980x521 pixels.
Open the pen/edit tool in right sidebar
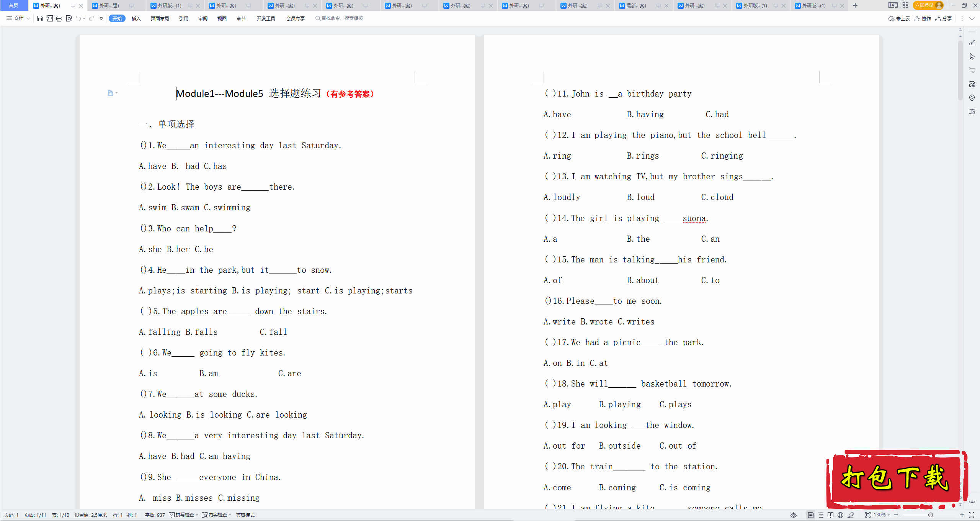(972, 43)
